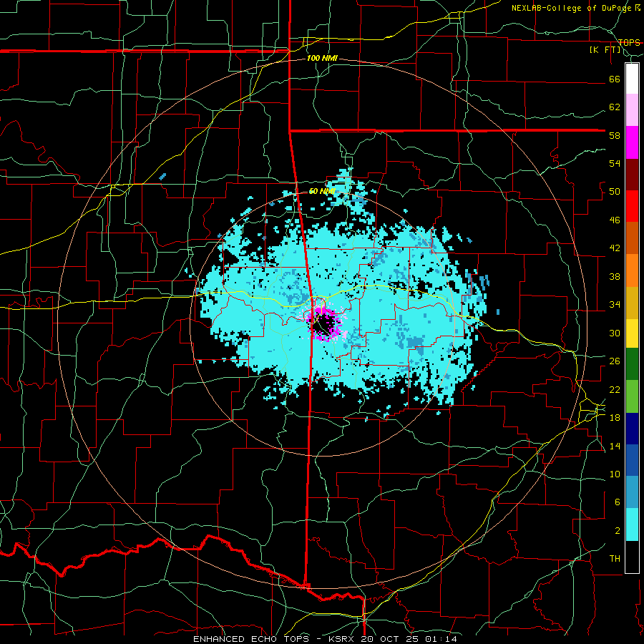Click the '100 NMI' range ring label
This screenshot has width=644, height=644.
pos(321,59)
